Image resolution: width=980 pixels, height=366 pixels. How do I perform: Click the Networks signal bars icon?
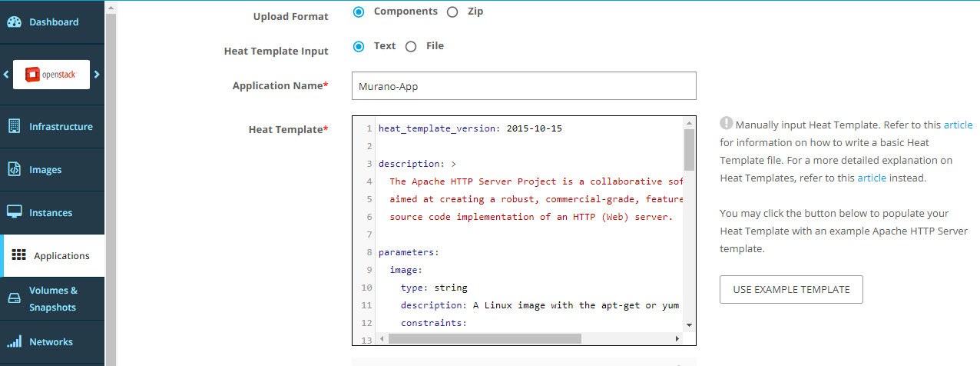[x=15, y=341]
